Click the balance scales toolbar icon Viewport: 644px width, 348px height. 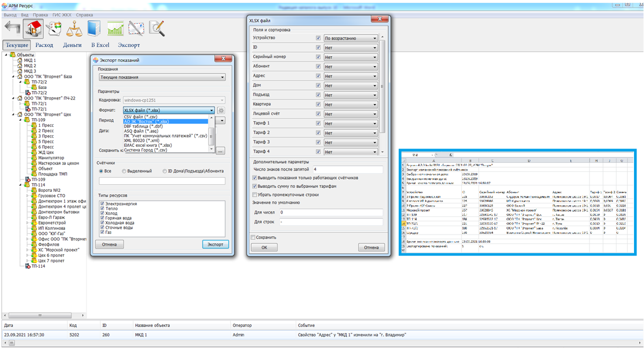click(x=74, y=28)
